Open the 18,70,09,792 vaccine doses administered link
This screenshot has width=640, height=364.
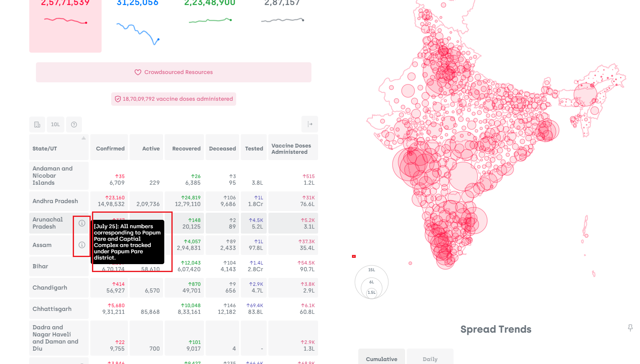pos(173,99)
